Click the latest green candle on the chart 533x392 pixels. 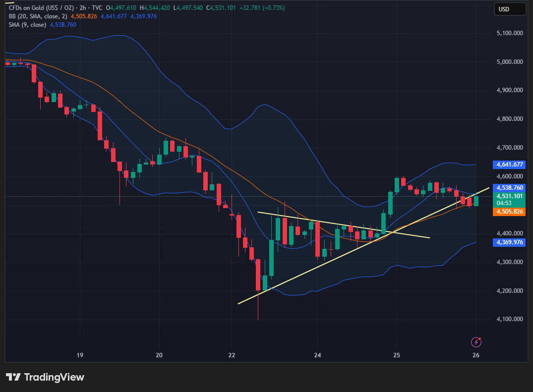(x=476, y=201)
